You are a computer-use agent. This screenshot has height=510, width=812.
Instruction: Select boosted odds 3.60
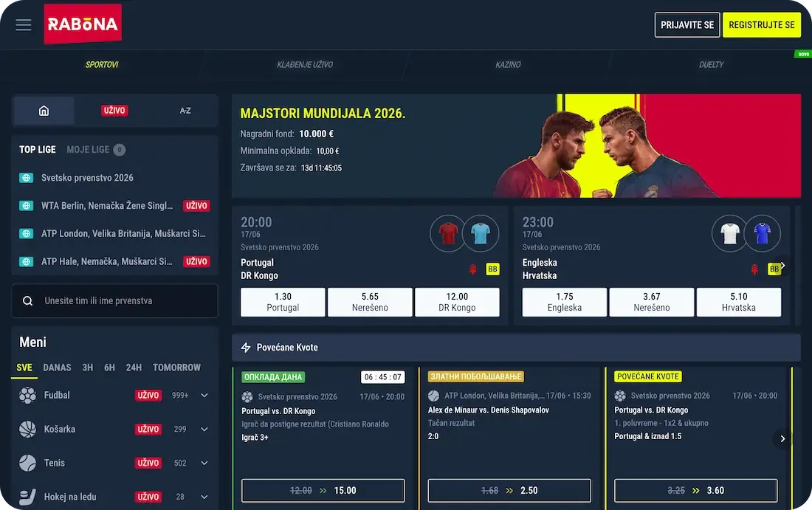696,490
